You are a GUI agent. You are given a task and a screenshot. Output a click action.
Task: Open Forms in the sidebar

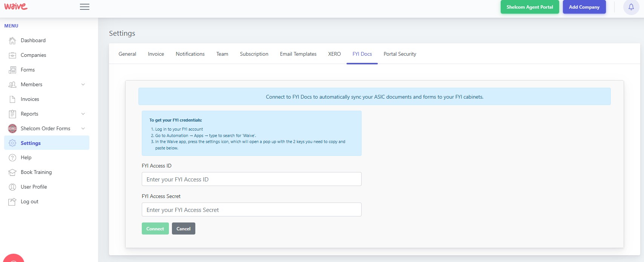click(x=28, y=70)
